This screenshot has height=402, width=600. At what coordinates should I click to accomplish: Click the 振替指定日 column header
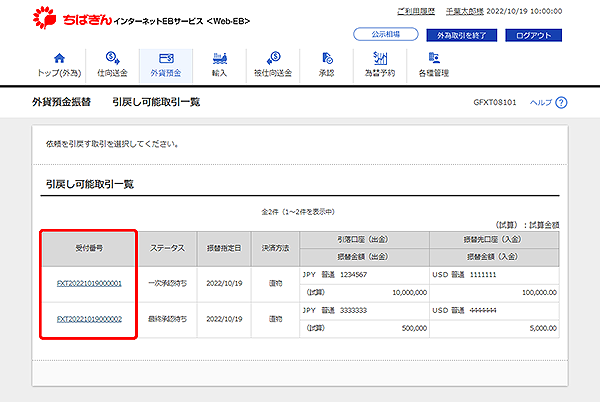[224, 249]
